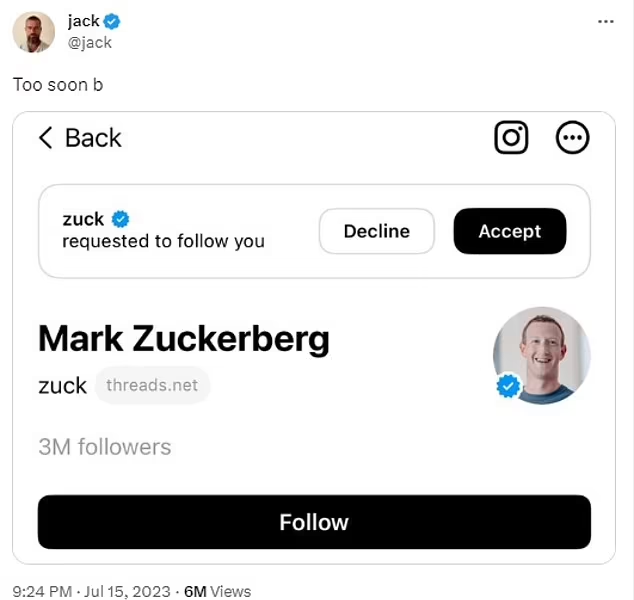The image size is (634, 600).
Task: Click the Back label text
Action: (x=93, y=138)
